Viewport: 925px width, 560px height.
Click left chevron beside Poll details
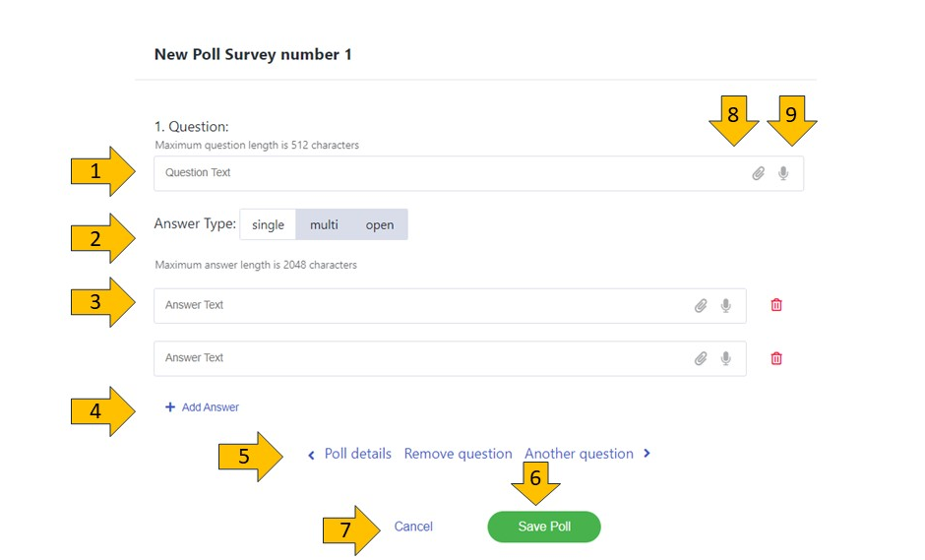tap(311, 455)
